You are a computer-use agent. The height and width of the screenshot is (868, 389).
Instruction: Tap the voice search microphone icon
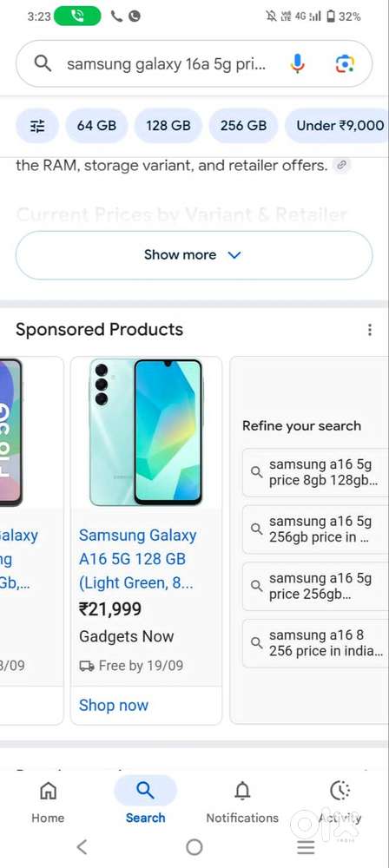click(297, 63)
